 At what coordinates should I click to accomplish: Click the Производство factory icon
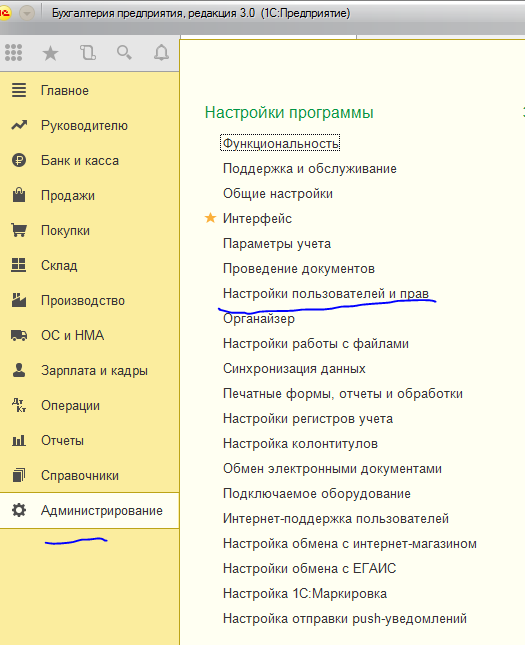19,300
